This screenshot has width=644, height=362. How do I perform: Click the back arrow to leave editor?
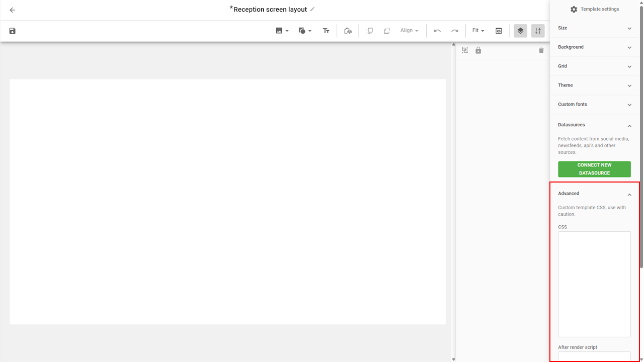point(13,10)
